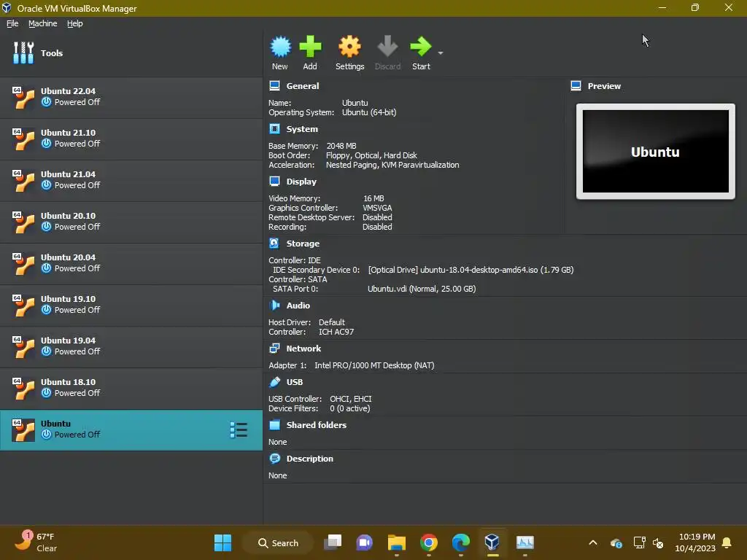
Task: Open the clock showing 10:19 PM
Action: 695,542
